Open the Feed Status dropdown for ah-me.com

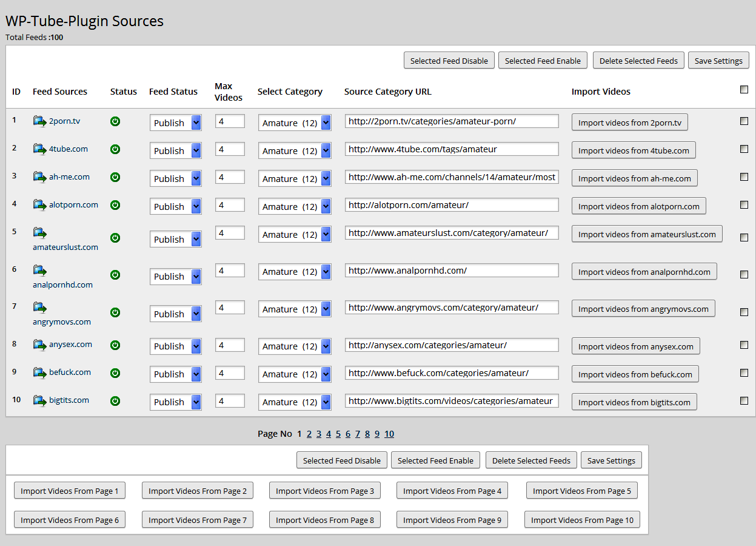coord(176,178)
